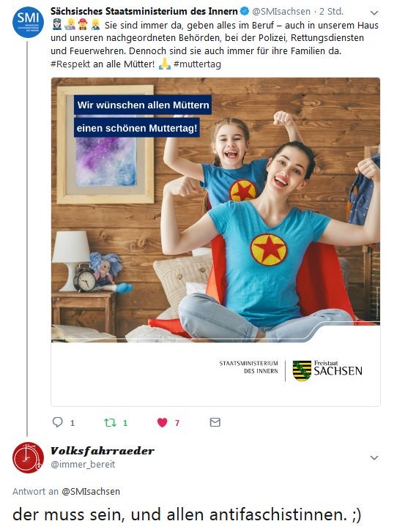Image resolution: width=394 pixels, height=532 pixels.
Task: Open @SMIsachsen handle in tweet header
Action: point(281,11)
